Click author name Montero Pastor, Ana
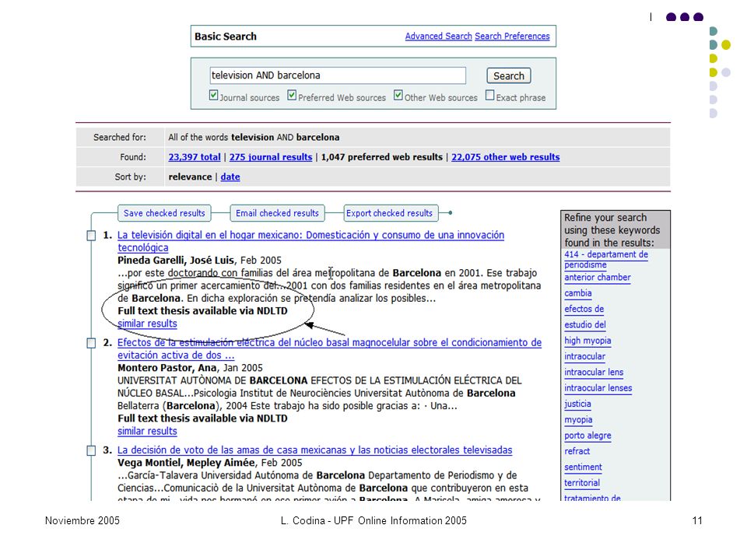Image resolution: width=747 pixels, height=560 pixels. (167, 368)
